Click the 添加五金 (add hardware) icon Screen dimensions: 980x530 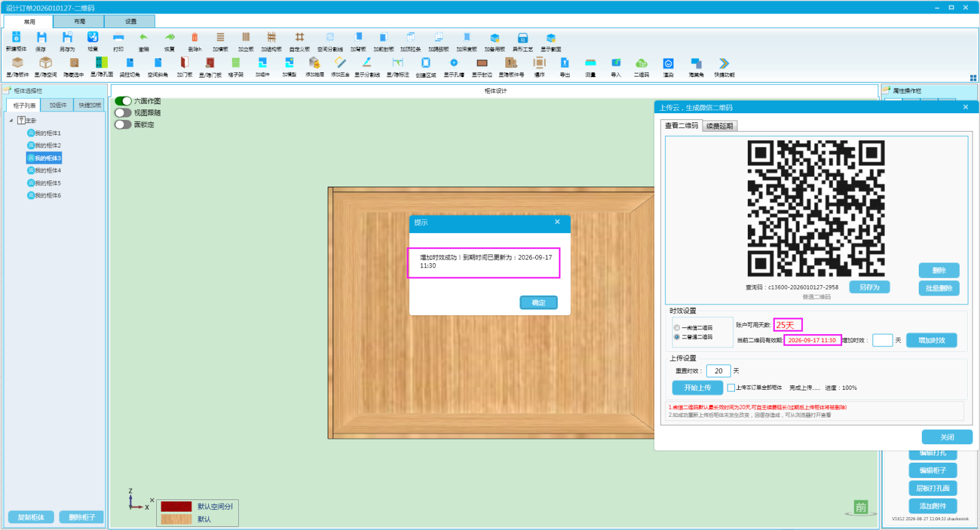click(x=340, y=62)
